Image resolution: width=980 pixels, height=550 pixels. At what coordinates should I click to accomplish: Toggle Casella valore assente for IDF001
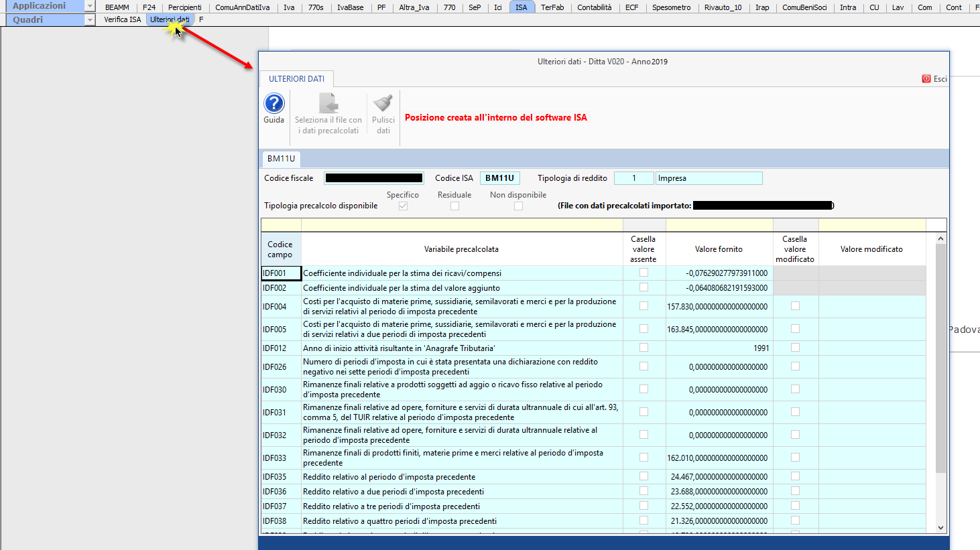[x=644, y=273]
